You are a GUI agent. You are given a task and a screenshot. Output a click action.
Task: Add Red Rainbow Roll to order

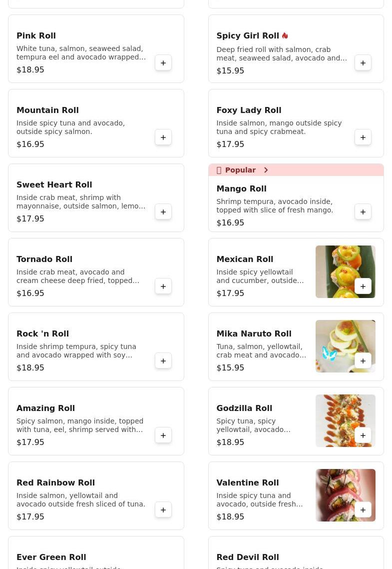pyautogui.click(x=163, y=510)
